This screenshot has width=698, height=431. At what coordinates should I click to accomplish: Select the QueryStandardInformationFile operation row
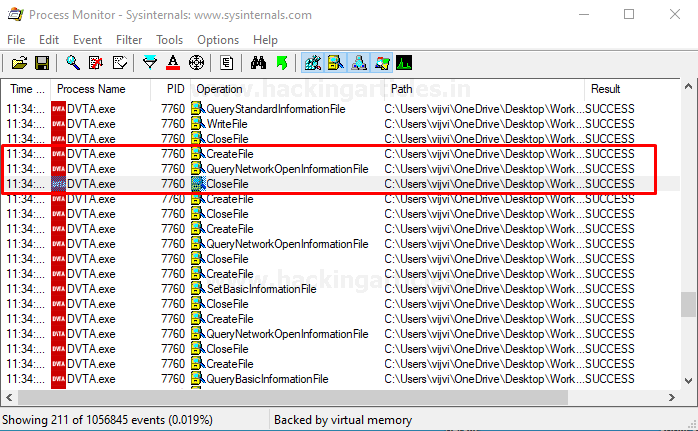coord(341,109)
